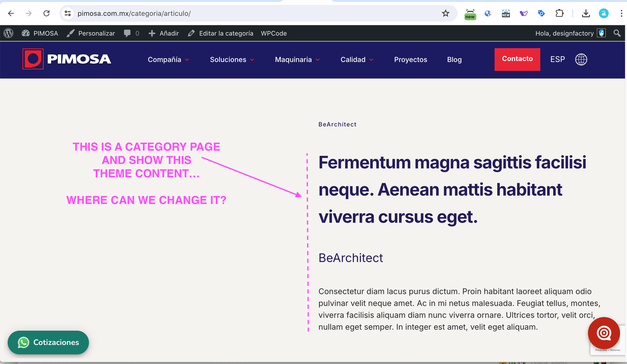Bookmark this page with the star icon
Image resolution: width=627 pixels, height=364 pixels.
446,13
